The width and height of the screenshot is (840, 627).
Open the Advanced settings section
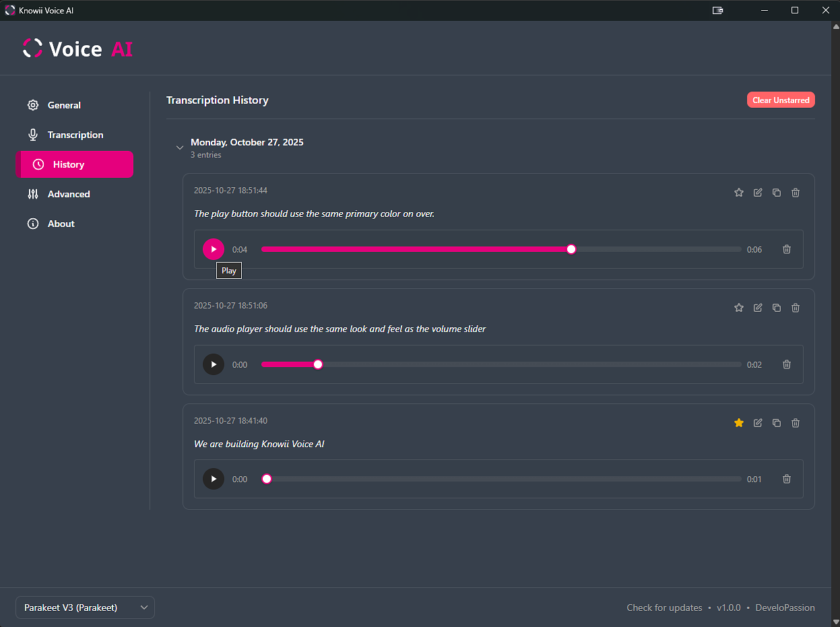tap(68, 194)
